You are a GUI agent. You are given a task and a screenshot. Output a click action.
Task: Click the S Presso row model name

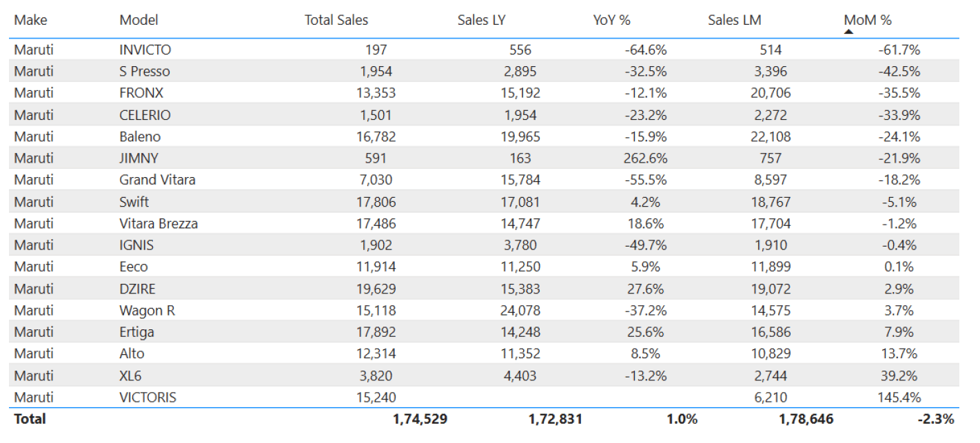[144, 72]
